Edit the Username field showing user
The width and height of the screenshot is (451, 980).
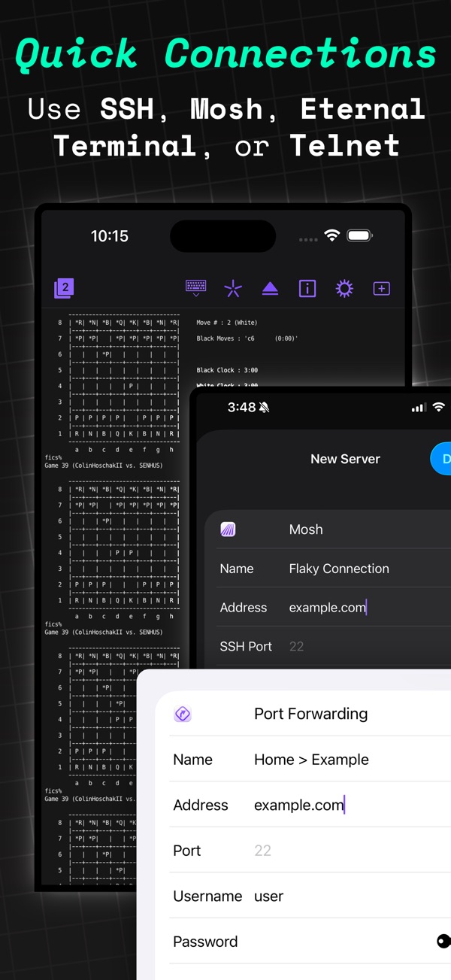point(310,896)
